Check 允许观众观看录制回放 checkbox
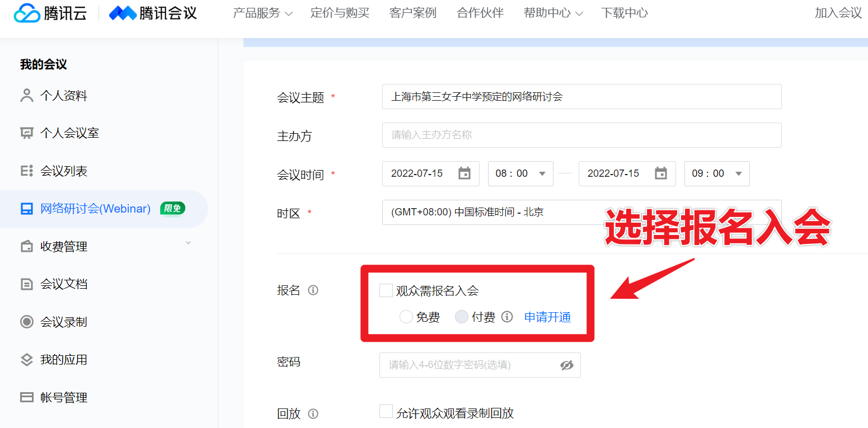The height and width of the screenshot is (428, 868). tap(386, 412)
